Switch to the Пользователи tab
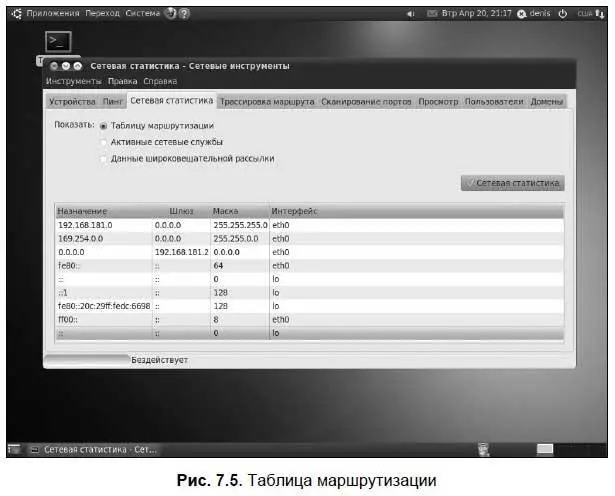The height and width of the screenshot is (496, 615). [x=494, y=102]
